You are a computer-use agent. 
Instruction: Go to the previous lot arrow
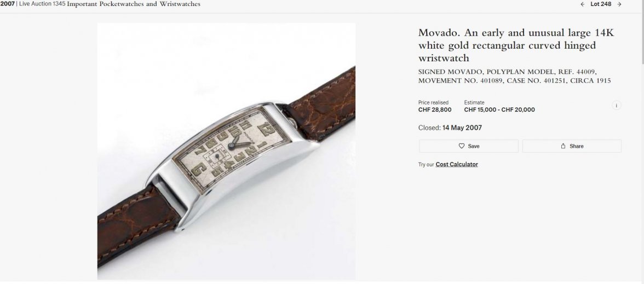583,4
